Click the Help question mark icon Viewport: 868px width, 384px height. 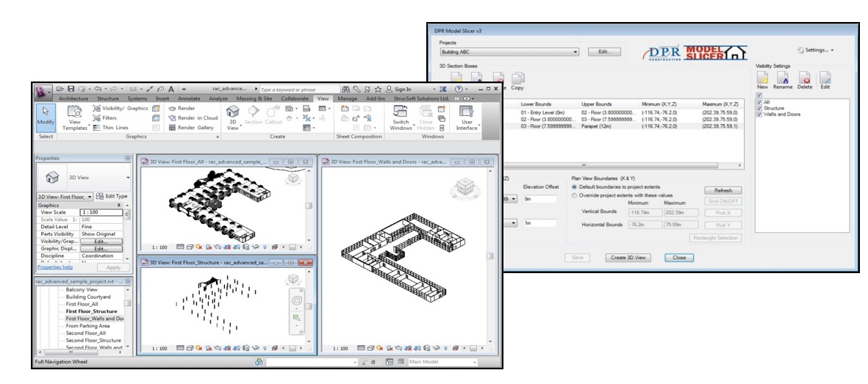point(459,89)
